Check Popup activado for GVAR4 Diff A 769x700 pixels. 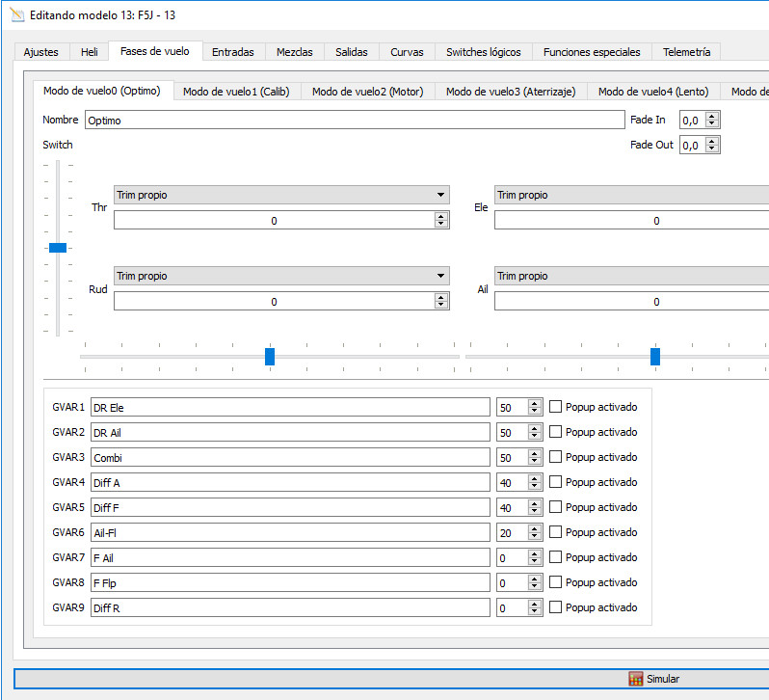coord(555,482)
